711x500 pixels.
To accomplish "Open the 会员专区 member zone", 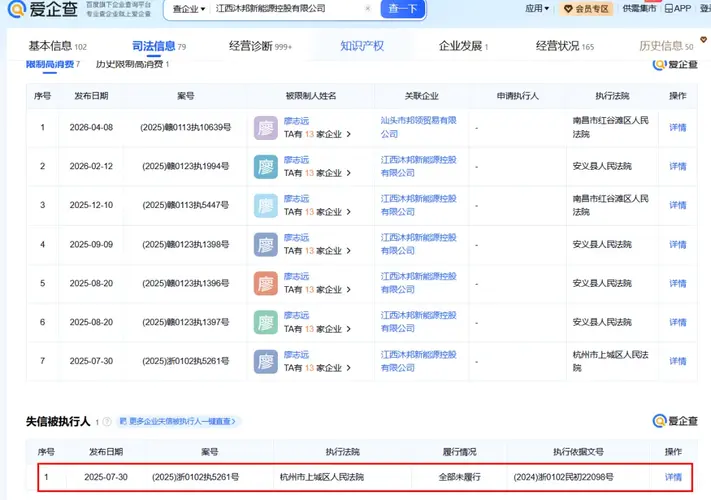I will pos(586,9).
